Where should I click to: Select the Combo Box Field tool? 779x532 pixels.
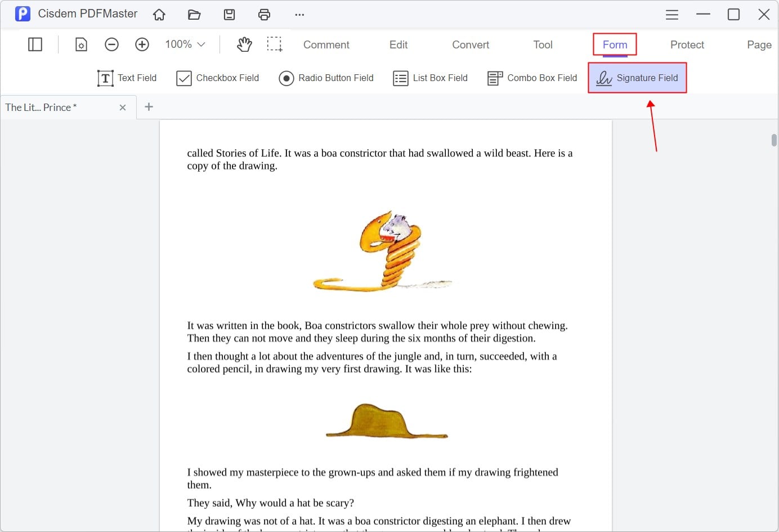click(531, 78)
